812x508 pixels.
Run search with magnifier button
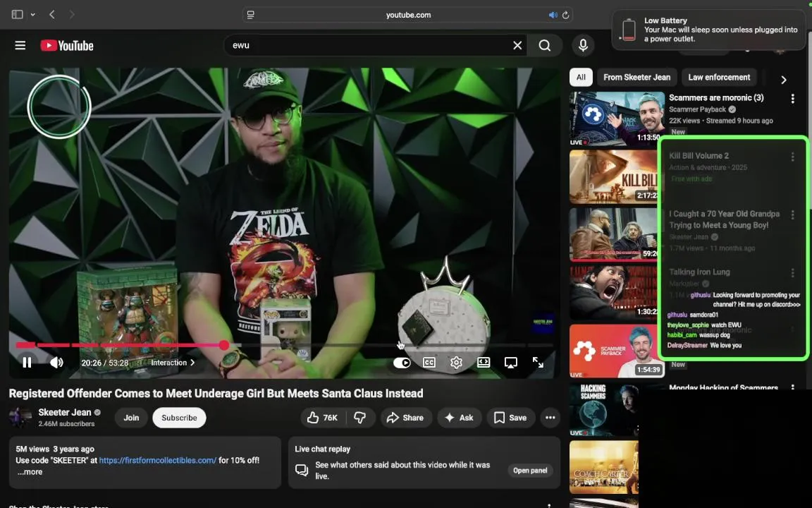click(x=544, y=46)
